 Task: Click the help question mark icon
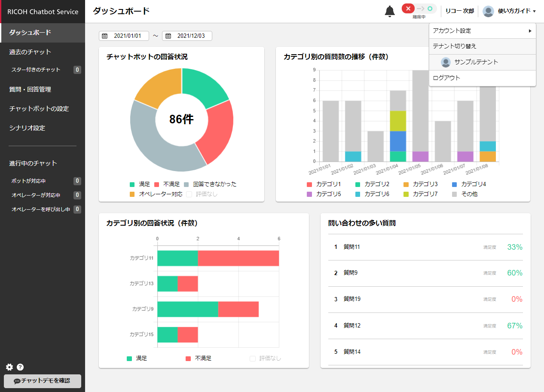20,367
